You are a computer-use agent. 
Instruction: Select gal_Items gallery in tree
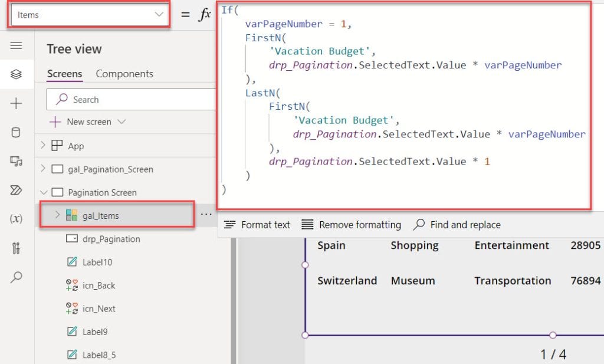click(x=100, y=216)
